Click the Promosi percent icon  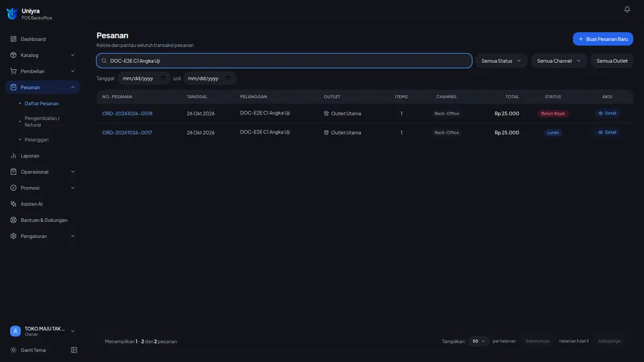(13, 188)
